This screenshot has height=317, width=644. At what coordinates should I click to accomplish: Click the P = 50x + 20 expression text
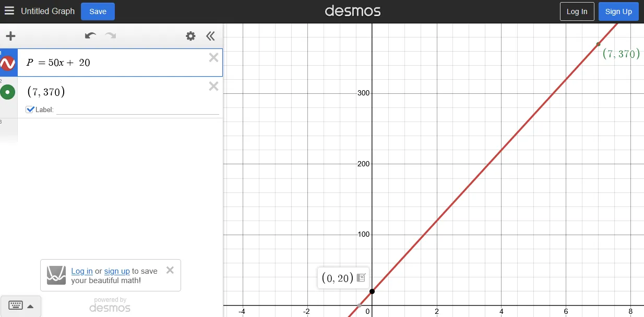[58, 63]
